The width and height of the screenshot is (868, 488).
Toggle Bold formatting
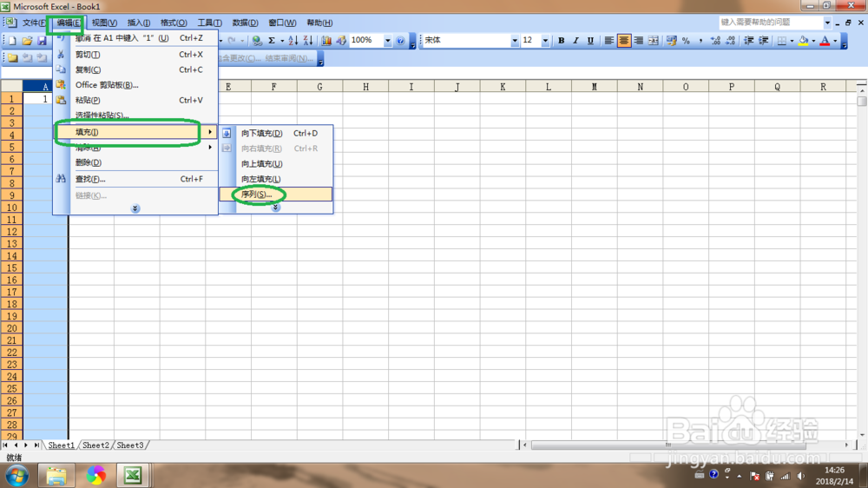coord(562,41)
